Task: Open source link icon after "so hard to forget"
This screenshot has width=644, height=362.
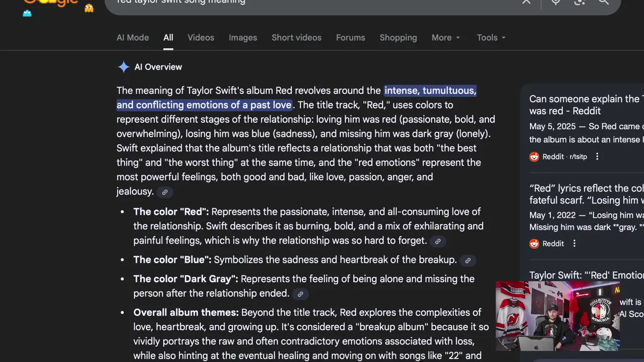Action: 438,241
